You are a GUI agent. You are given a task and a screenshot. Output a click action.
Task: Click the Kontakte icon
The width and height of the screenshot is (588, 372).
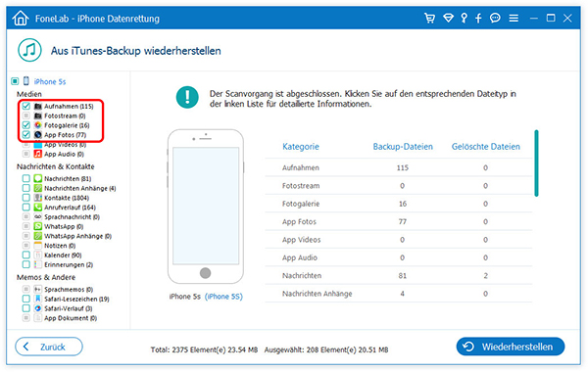pos(38,198)
